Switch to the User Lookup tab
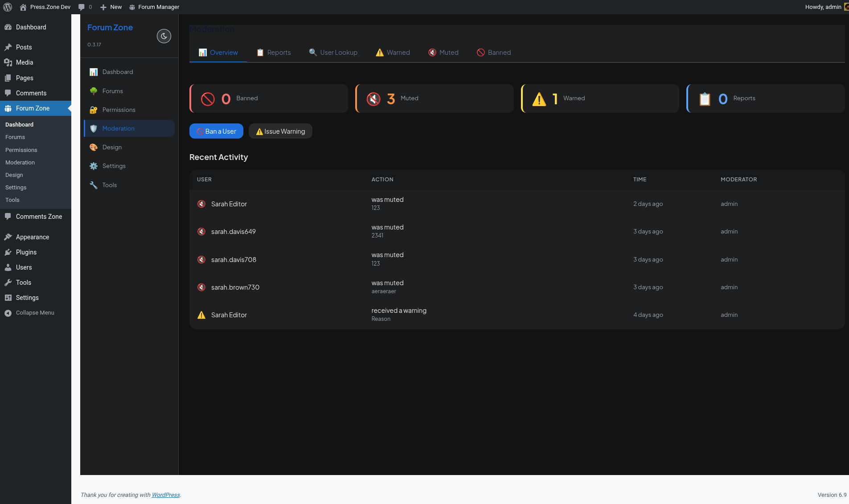The width and height of the screenshot is (849, 504). 333,53
